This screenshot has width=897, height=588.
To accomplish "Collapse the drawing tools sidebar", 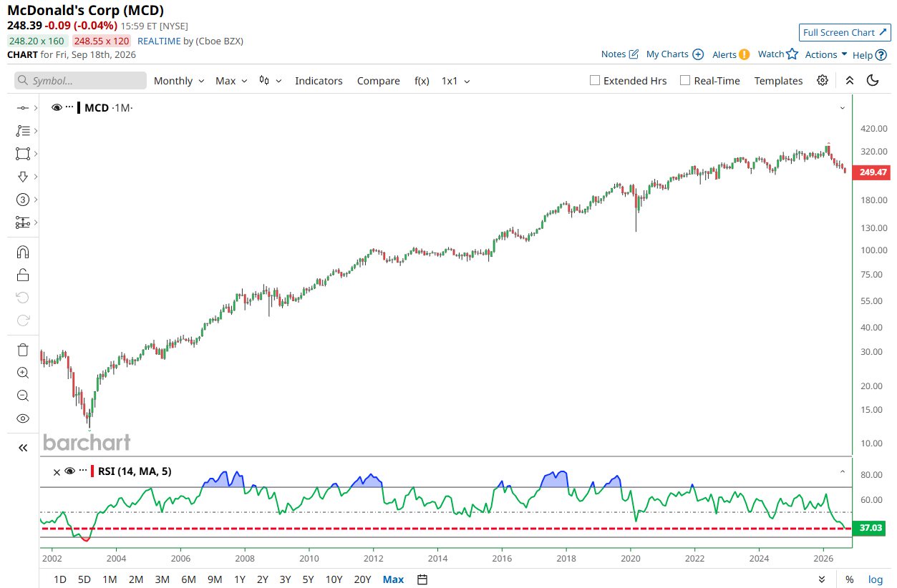I will (x=22, y=448).
